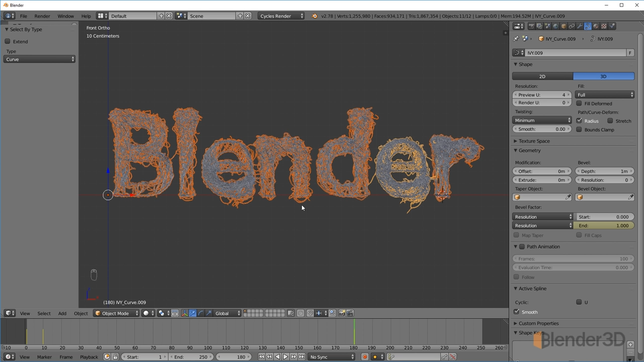Enable the Extend checkbox
This screenshot has width=644, height=362.
click(x=8, y=42)
